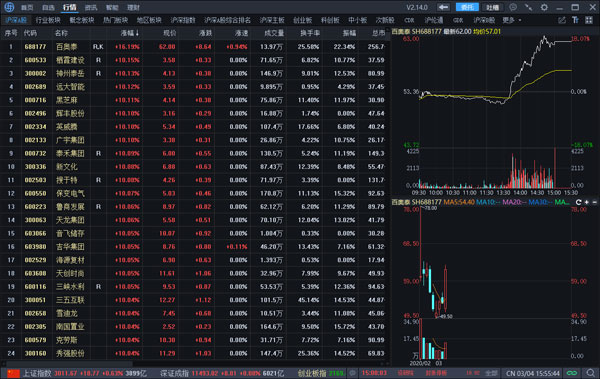This screenshot has height=379, width=600.
Task: Zoom out K-line chart with minus
Action: click(594, 202)
